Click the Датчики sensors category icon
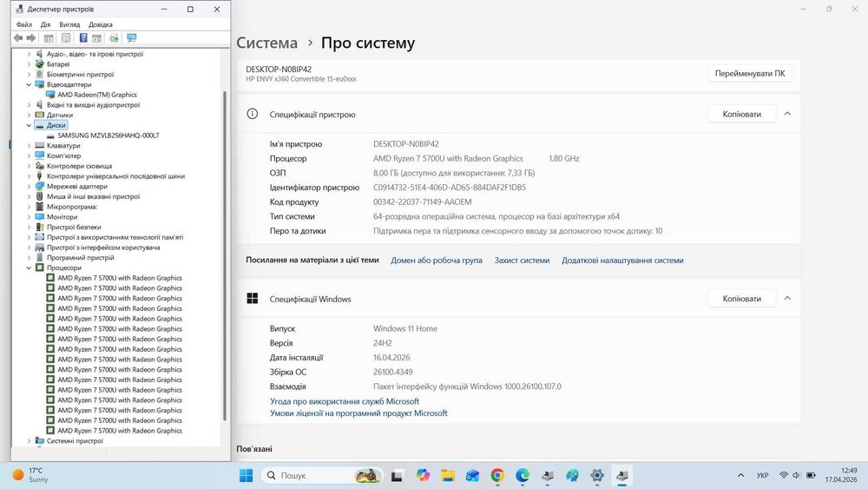The width and height of the screenshot is (868, 489). pos(39,116)
